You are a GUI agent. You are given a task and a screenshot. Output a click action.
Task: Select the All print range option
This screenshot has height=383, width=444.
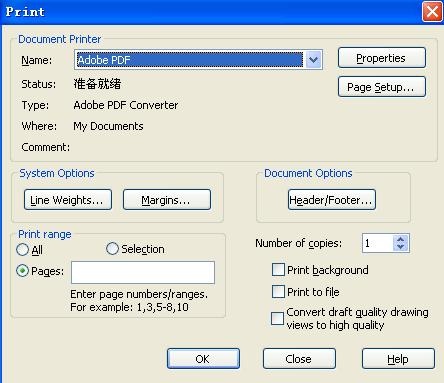click(22, 250)
